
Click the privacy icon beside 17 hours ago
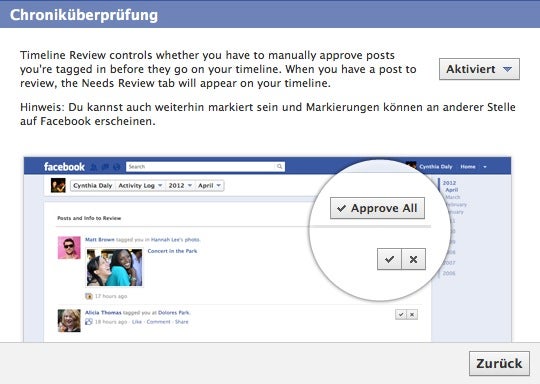click(x=89, y=296)
